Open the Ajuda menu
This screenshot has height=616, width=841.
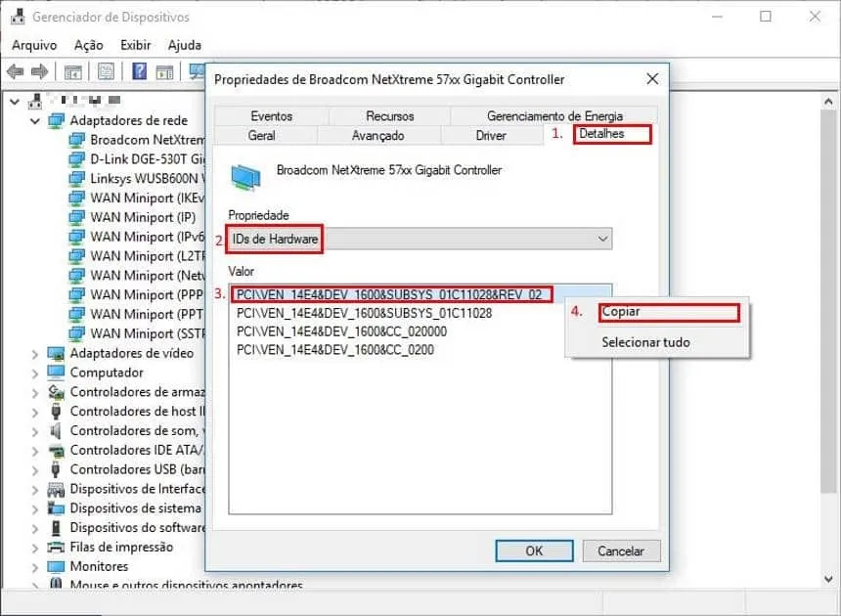[185, 45]
